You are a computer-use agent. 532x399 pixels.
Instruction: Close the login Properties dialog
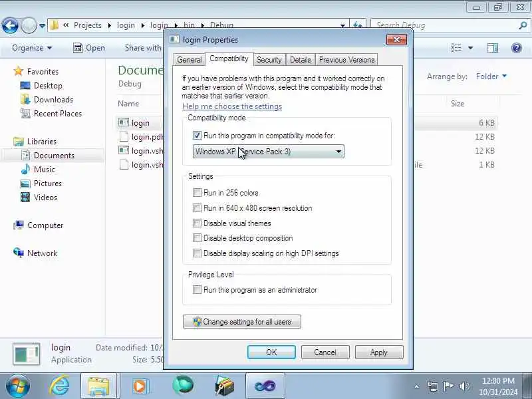pos(396,40)
